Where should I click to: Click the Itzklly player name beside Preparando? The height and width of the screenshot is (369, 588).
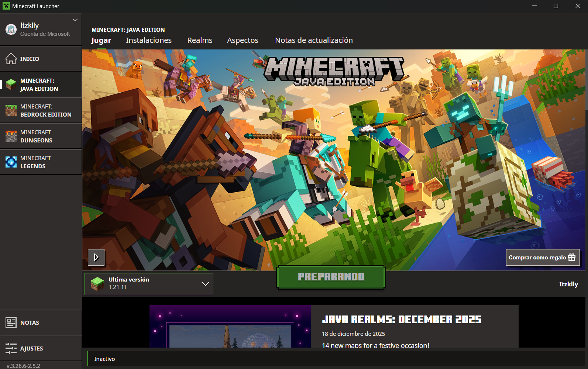click(568, 284)
